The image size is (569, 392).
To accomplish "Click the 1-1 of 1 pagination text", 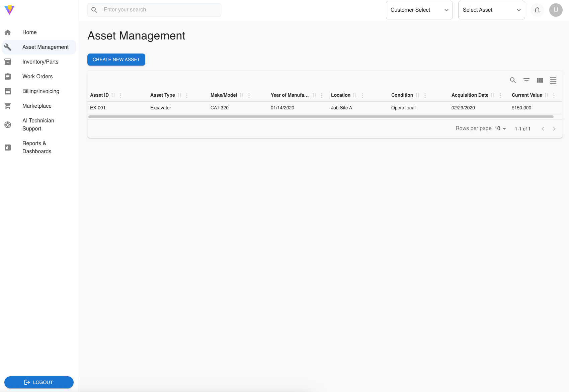I will (x=522, y=129).
